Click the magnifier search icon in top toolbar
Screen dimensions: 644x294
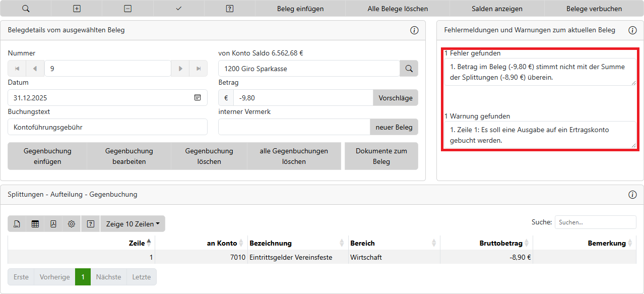point(26,9)
